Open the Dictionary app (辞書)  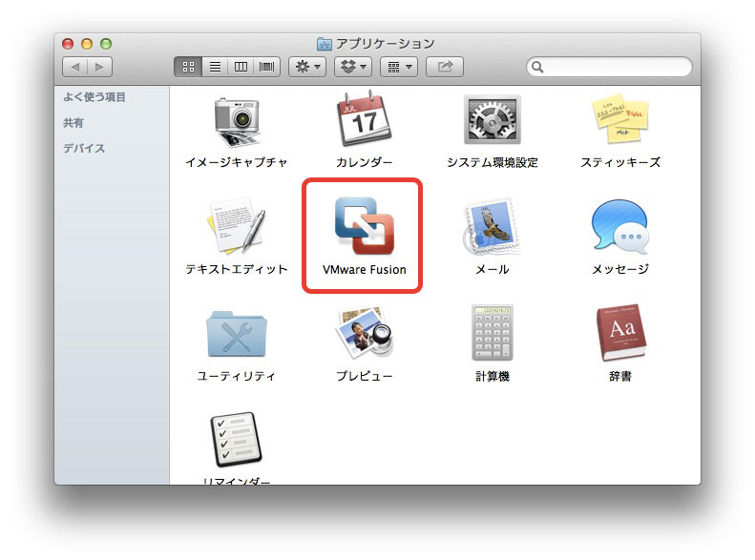[x=620, y=332]
